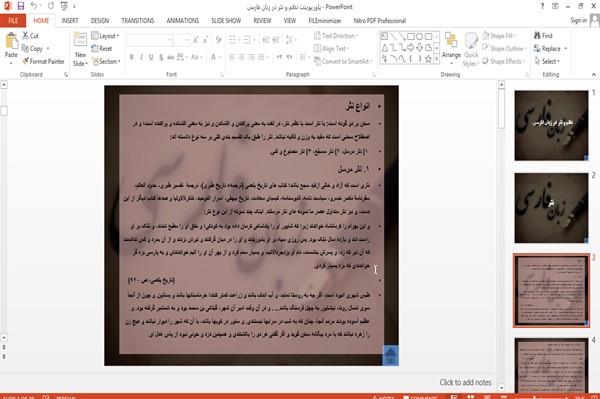The image size is (600, 399).
Task: Open the Nitro PDF Professional tab
Action: click(x=380, y=20)
